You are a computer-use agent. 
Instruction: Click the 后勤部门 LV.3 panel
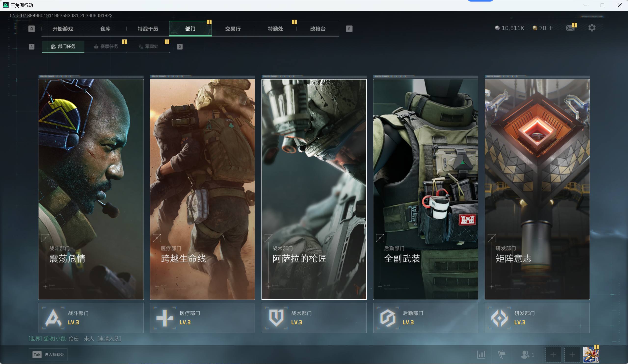[426, 318]
